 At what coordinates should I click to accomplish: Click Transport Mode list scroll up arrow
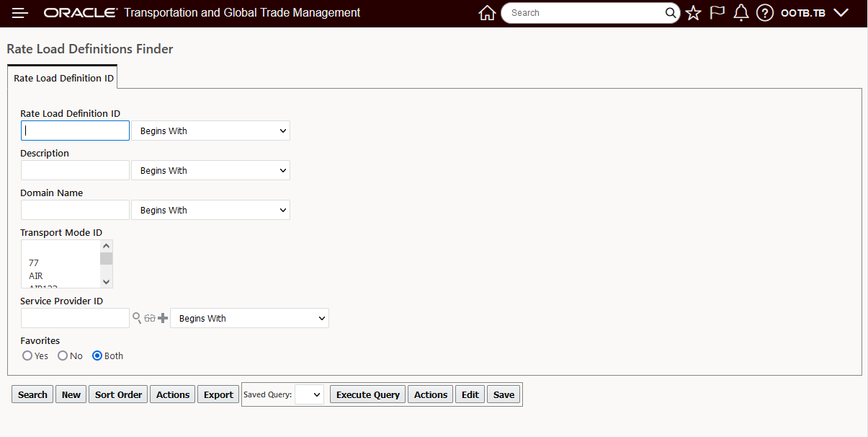pos(107,246)
